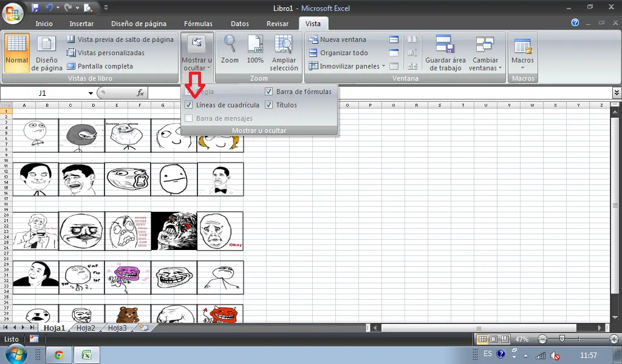
Task: Open the Zoom dialog magnifier
Action: (230, 49)
